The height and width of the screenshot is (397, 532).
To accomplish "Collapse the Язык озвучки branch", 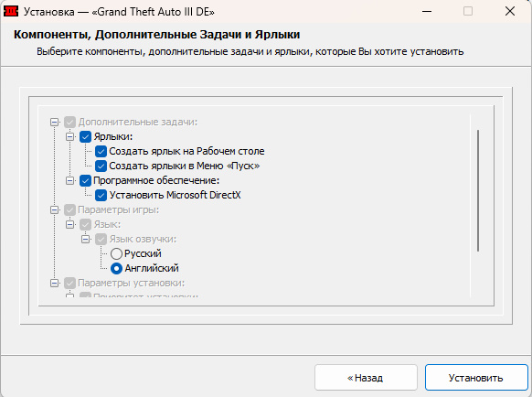I will [86, 239].
